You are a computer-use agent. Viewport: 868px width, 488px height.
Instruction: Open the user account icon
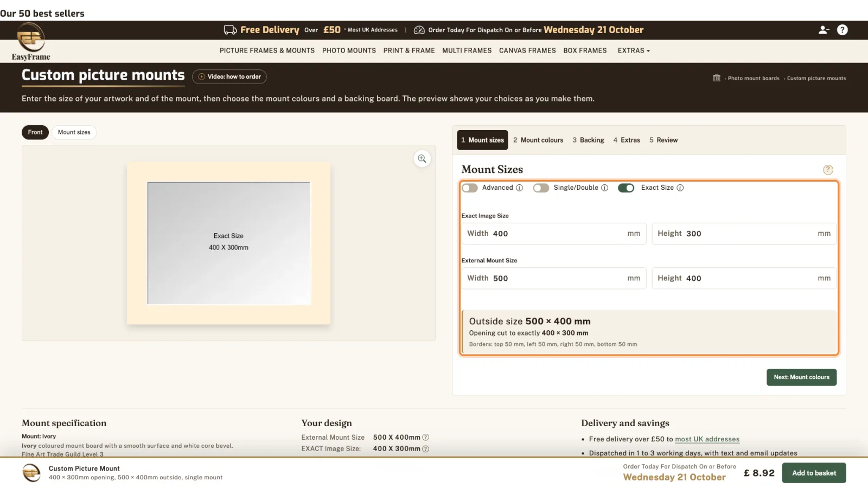824,30
